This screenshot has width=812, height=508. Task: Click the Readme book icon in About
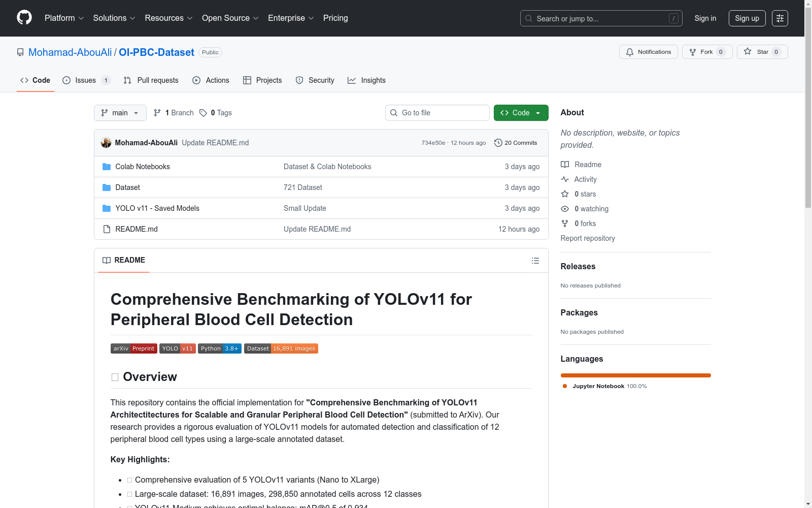pos(565,165)
